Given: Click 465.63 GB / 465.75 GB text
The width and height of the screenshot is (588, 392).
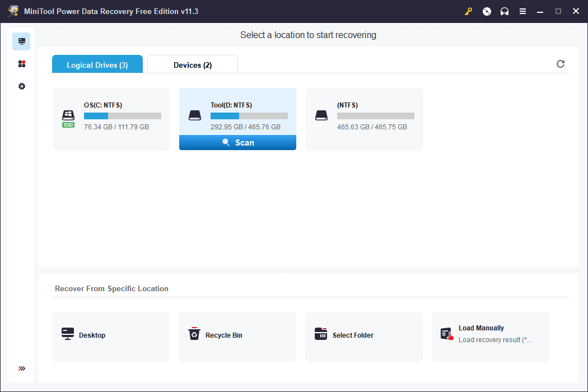Looking at the screenshot, I should coord(372,127).
